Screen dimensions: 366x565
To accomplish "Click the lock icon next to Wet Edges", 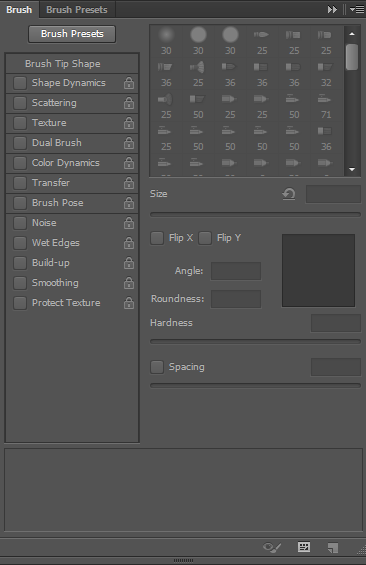I will tap(129, 243).
